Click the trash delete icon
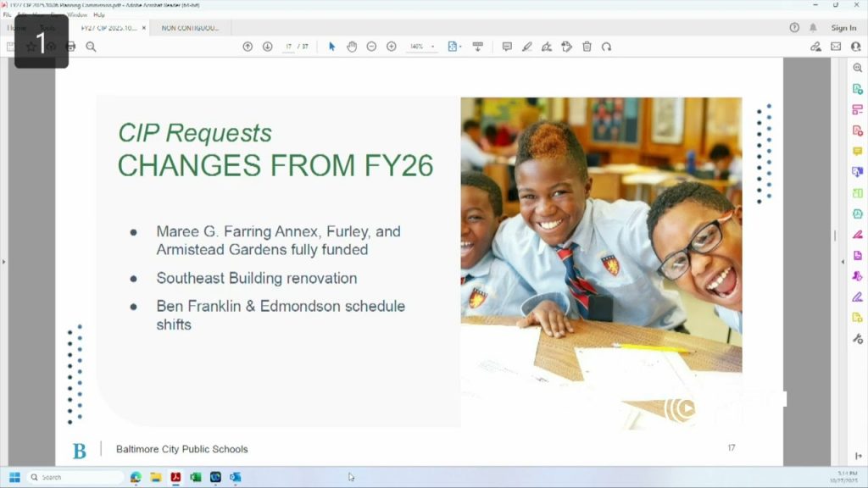 point(587,47)
